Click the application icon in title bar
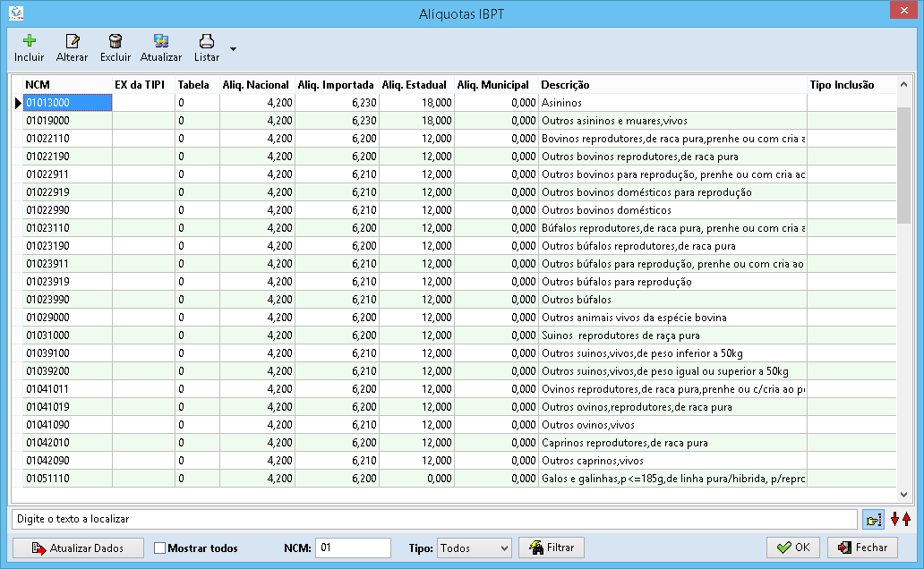This screenshot has height=569, width=924. 16,13
